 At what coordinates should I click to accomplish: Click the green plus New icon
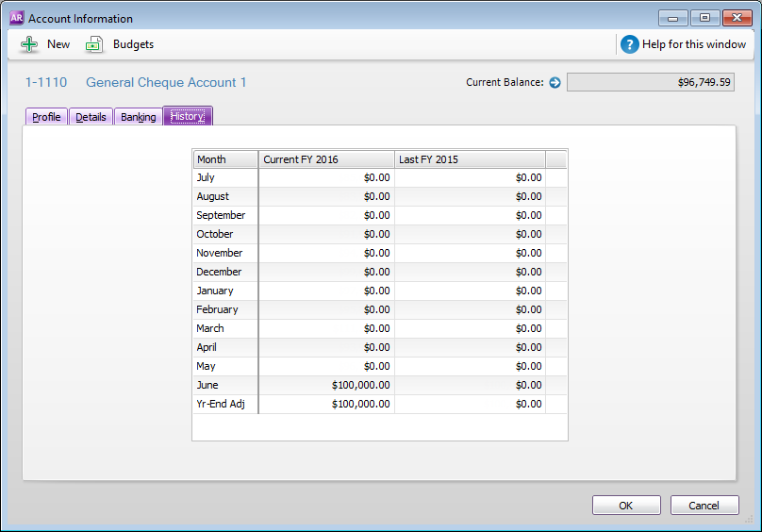[29, 44]
